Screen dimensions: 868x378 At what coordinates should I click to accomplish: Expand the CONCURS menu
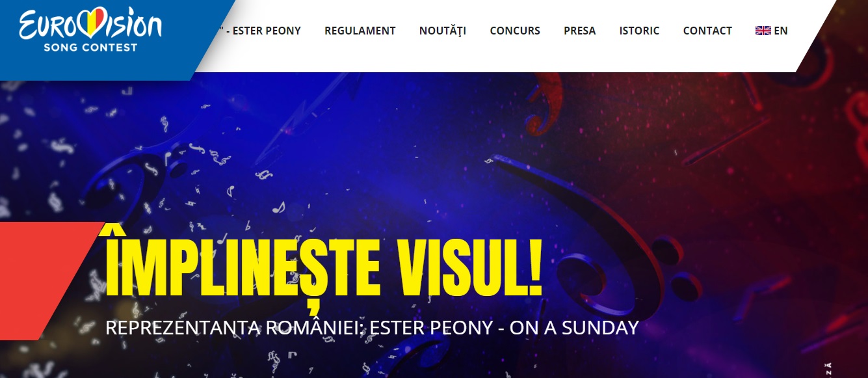(515, 31)
